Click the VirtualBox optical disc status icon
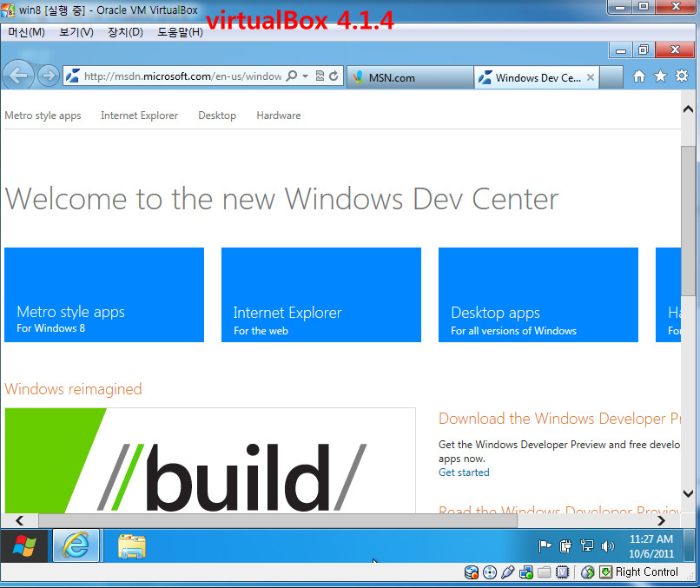700x588 pixels. click(489, 571)
